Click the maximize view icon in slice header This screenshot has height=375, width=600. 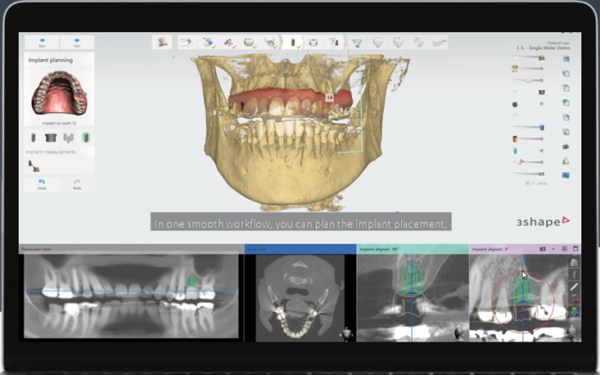pos(575,249)
